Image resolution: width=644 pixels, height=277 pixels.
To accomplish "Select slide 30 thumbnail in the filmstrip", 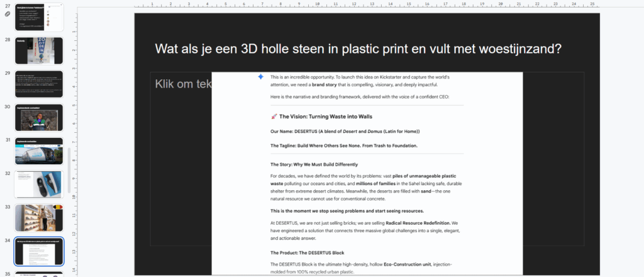I will (x=39, y=117).
